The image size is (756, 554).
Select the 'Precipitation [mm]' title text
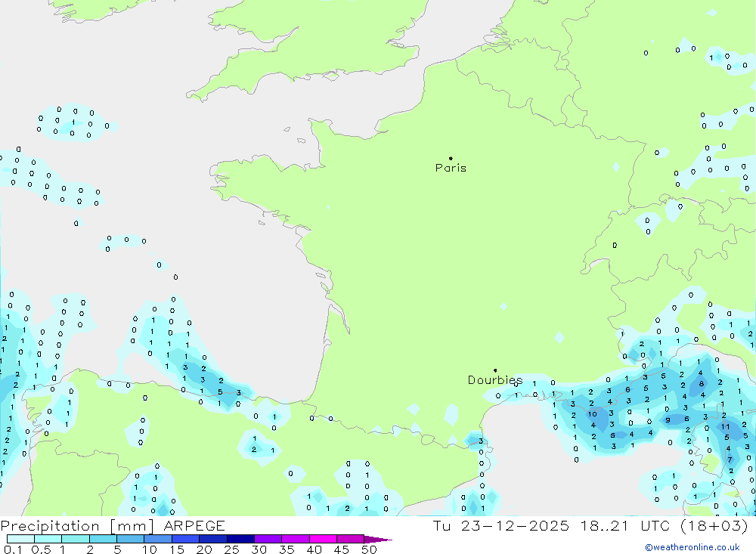[77, 526]
